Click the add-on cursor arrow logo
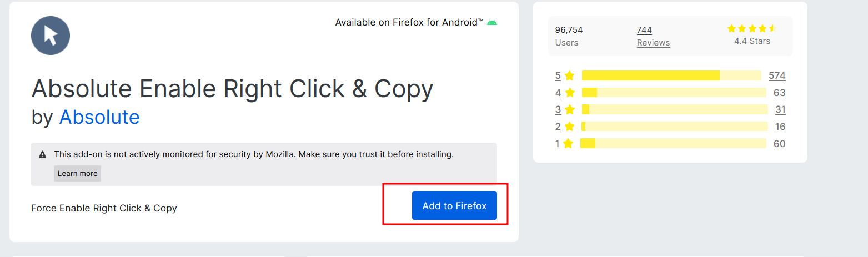The height and width of the screenshot is (257, 868). coord(51,36)
